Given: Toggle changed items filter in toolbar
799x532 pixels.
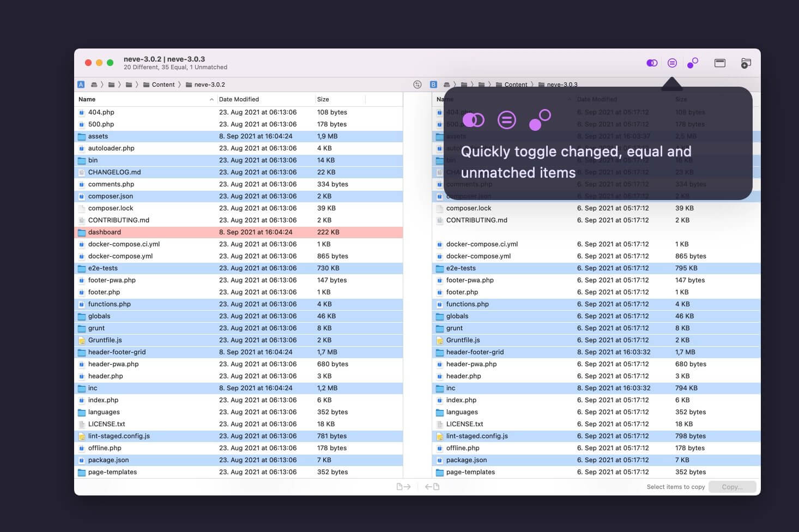Looking at the screenshot, I should 652,63.
